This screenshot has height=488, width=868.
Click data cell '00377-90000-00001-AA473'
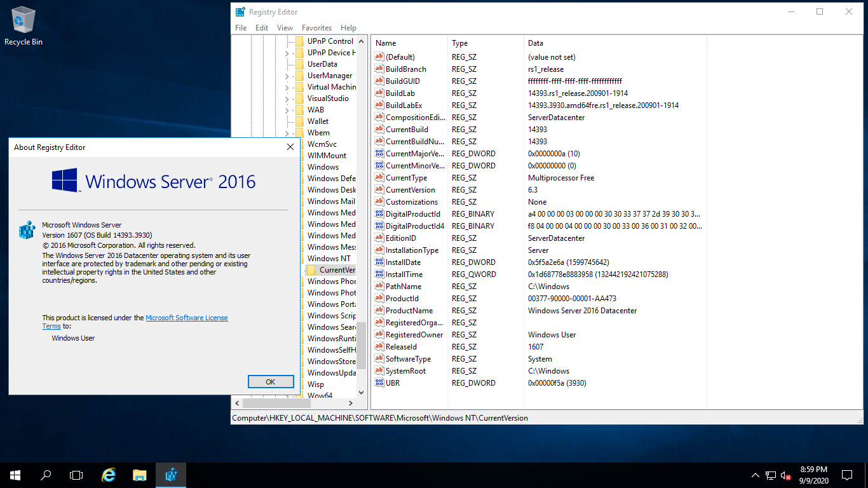(572, 299)
